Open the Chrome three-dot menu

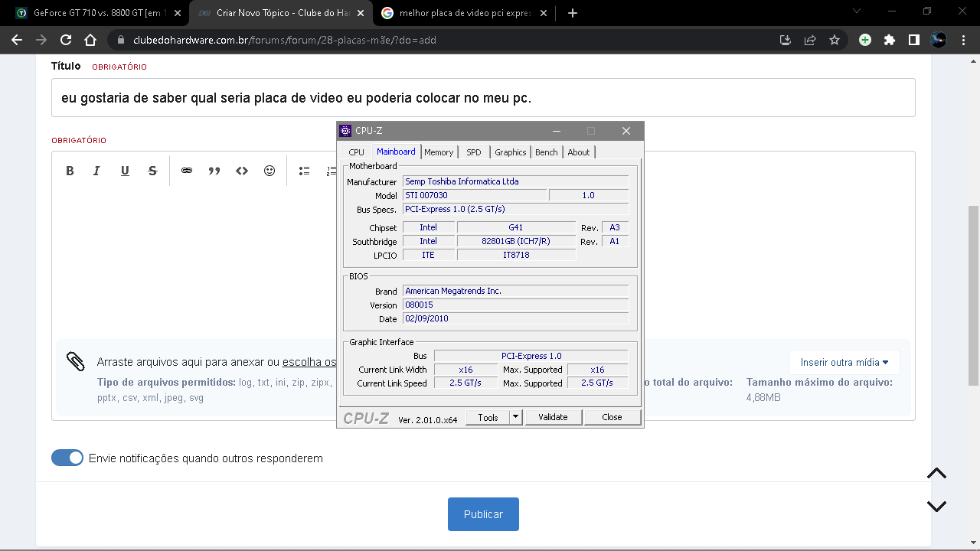[x=963, y=40]
